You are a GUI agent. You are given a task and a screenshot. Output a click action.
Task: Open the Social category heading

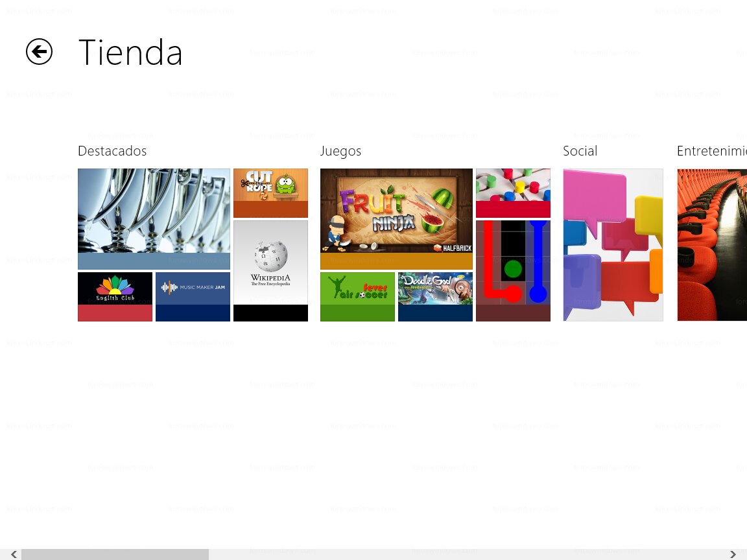coord(580,151)
